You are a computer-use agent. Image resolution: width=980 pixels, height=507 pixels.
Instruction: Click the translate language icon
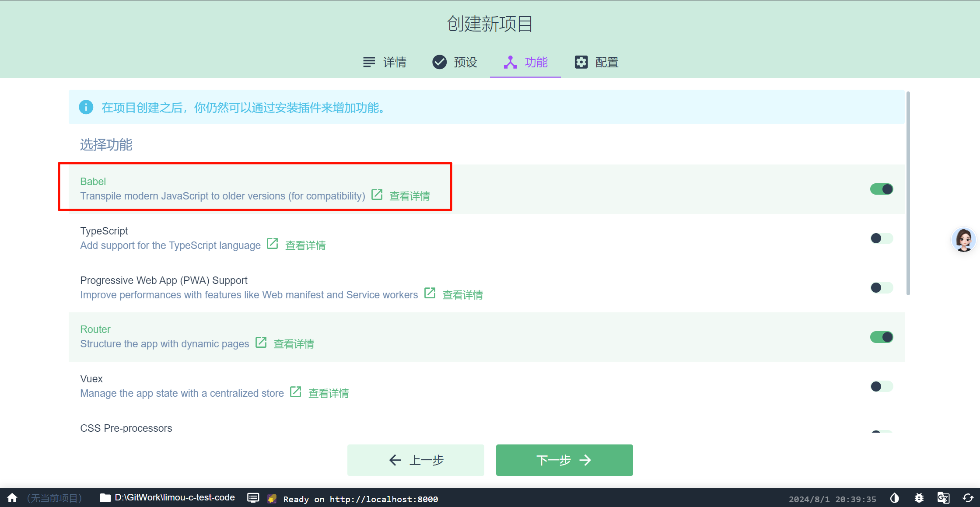[943, 498]
